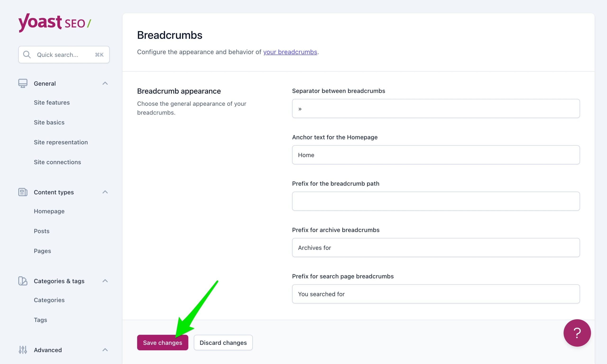
Task: Collapse the Content types section
Action: pyautogui.click(x=105, y=192)
